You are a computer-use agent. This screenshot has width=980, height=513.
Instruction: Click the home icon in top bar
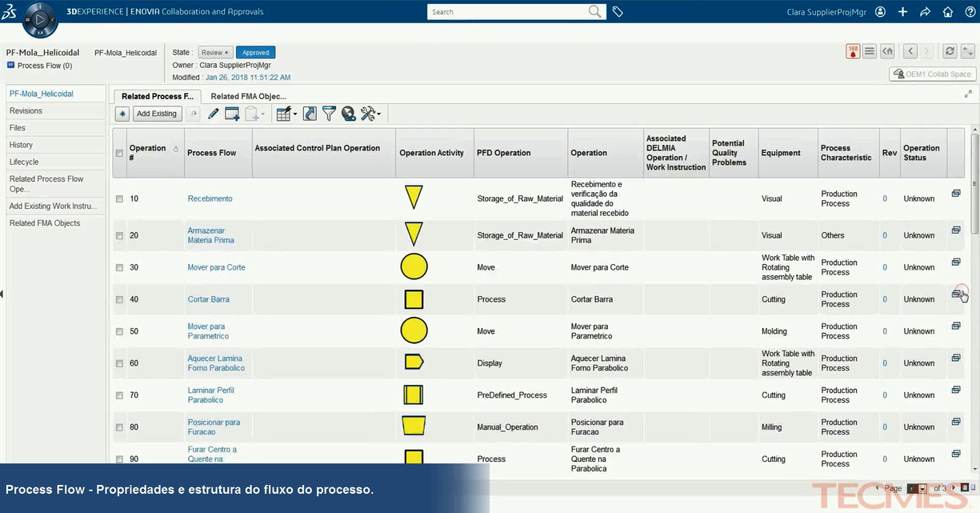pyautogui.click(x=948, y=12)
